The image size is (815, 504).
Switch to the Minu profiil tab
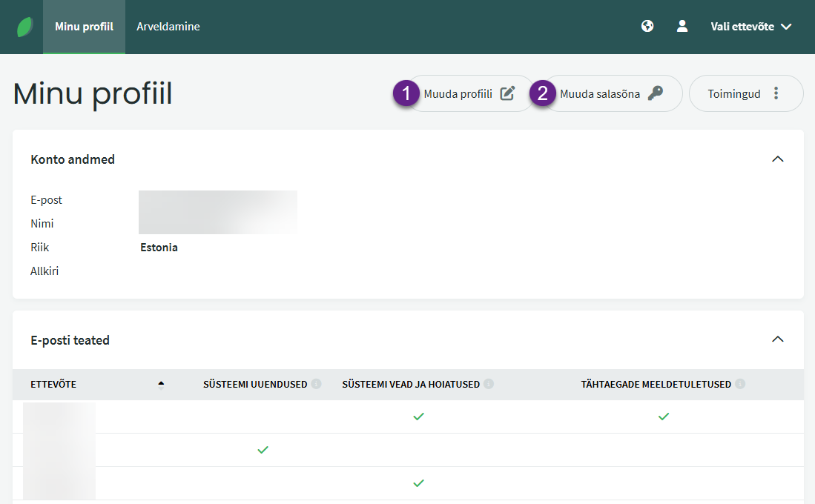[84, 27]
